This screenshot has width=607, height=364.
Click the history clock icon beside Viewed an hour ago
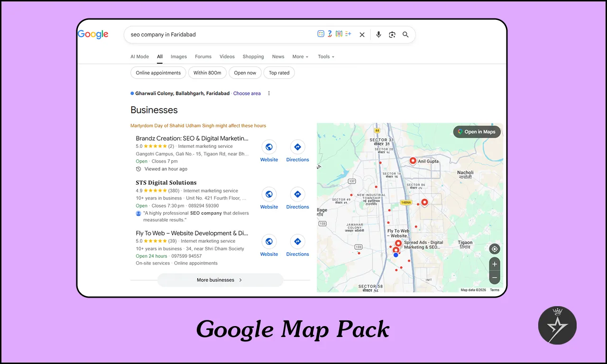click(138, 169)
